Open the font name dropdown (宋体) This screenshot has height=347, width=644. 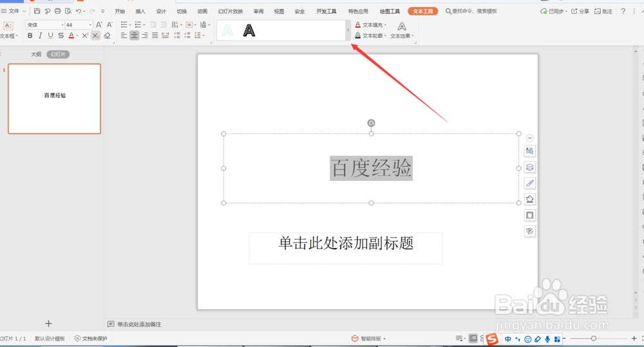click(x=62, y=25)
